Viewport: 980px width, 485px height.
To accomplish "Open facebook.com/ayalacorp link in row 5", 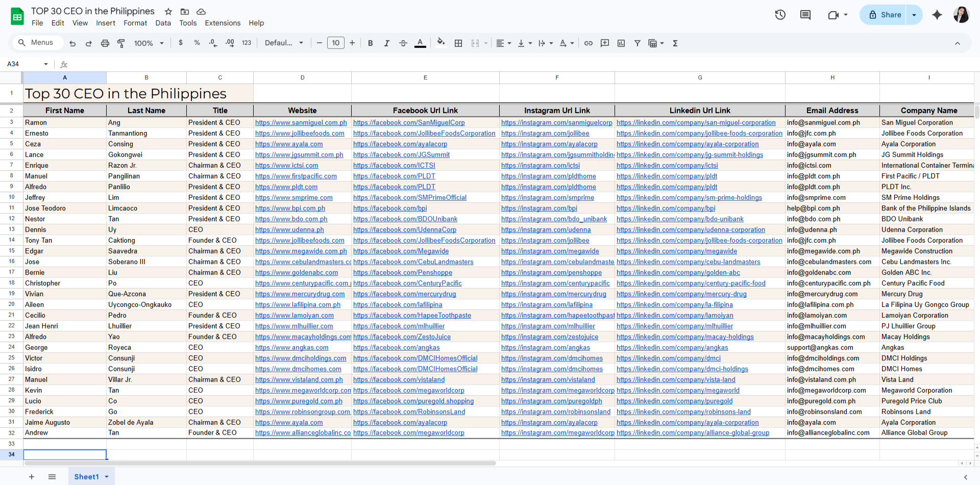I will click(x=400, y=144).
